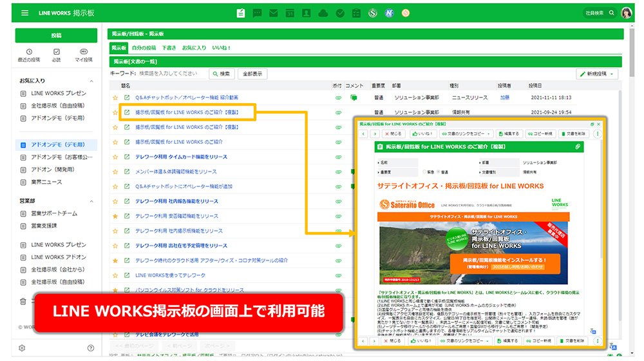Open more options menu in popup bottom toolbar
Viewport: 644px width, 361px height.
597,341
